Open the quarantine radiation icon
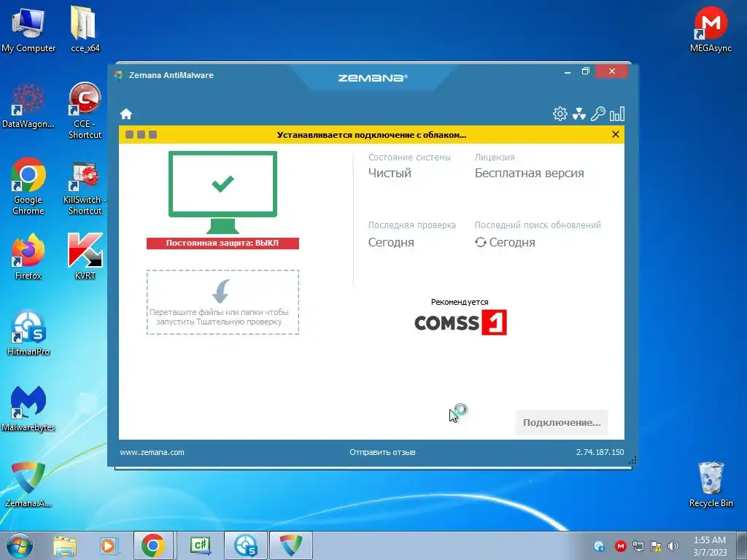 tap(578, 114)
